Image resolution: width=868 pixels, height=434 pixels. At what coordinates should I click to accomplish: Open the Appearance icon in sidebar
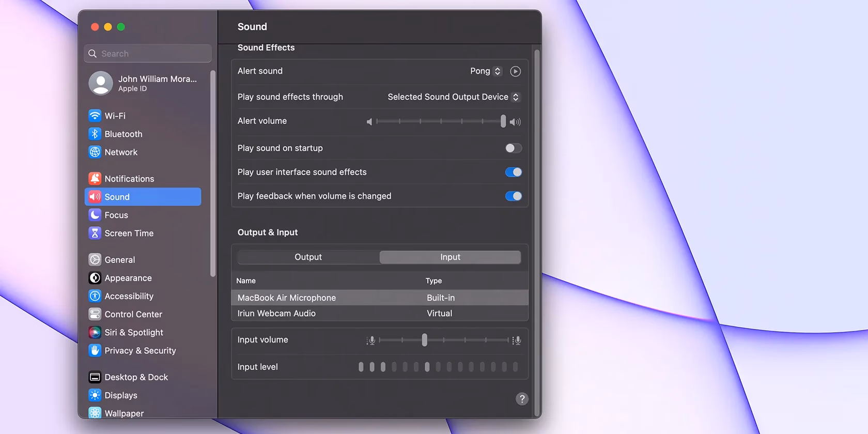pyautogui.click(x=95, y=278)
